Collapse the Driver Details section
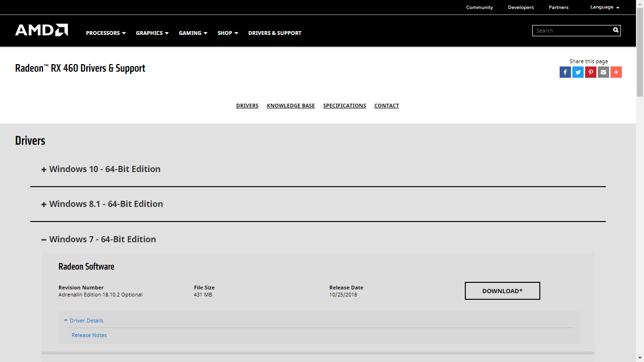The height and width of the screenshot is (362, 644). 84,321
